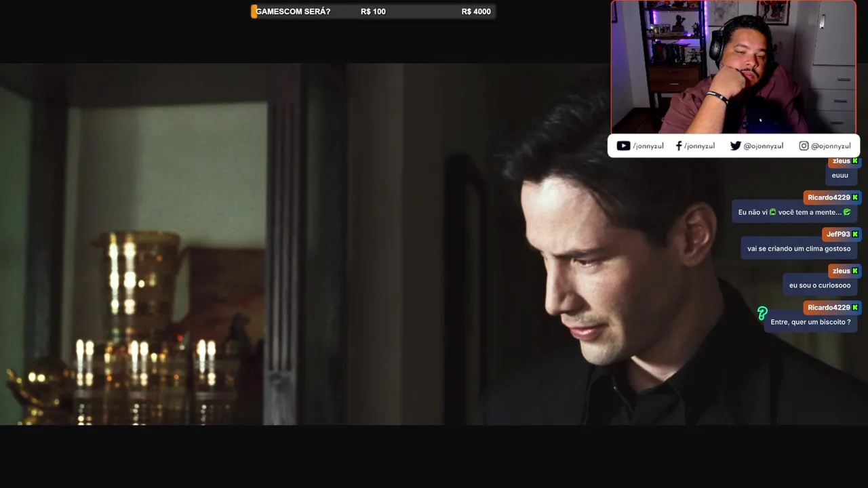
Task: Click the GAMESCOM SERÁ? donation goal bar
Action: tap(373, 12)
